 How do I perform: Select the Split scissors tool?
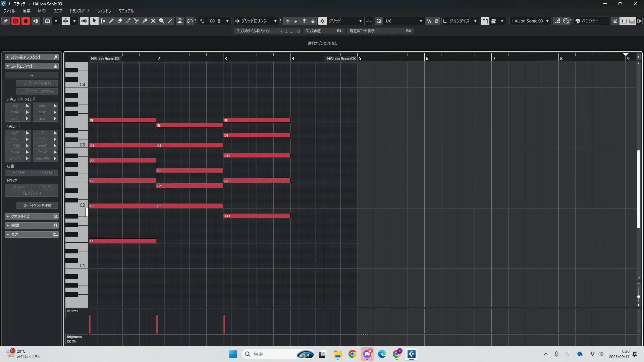tap(137, 21)
